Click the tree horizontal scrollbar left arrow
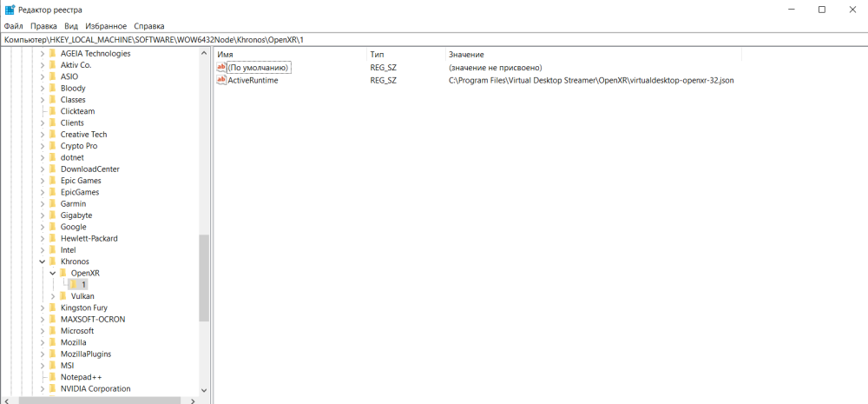This screenshot has width=868, height=404. coord(6,401)
